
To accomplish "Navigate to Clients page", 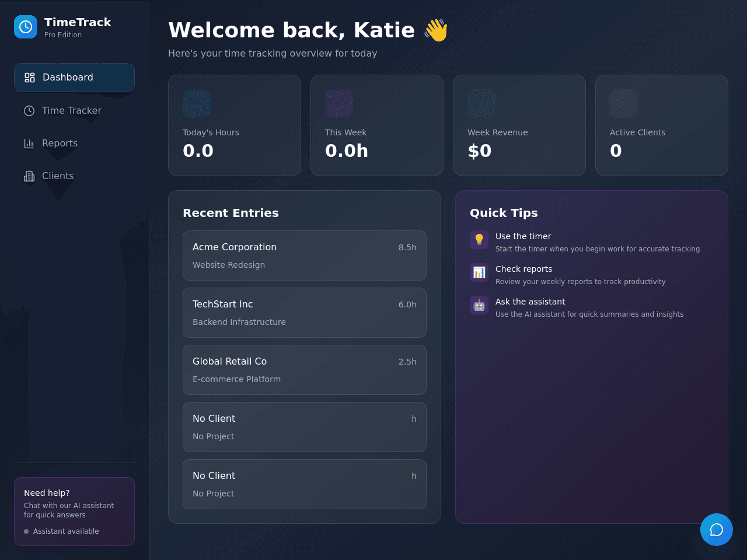I will point(74,176).
